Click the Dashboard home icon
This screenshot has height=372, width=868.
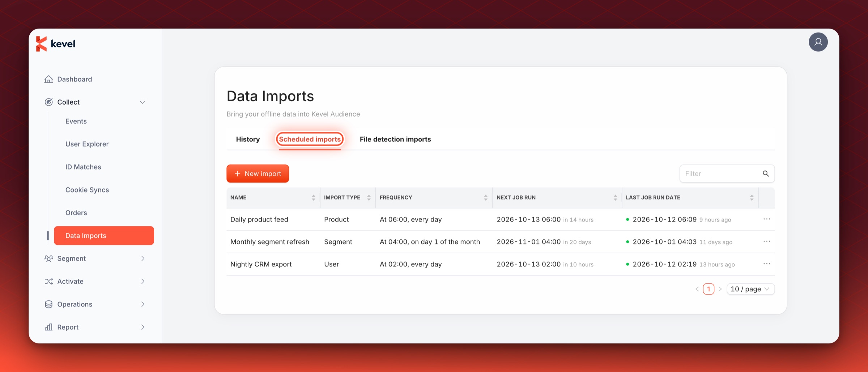tap(48, 79)
